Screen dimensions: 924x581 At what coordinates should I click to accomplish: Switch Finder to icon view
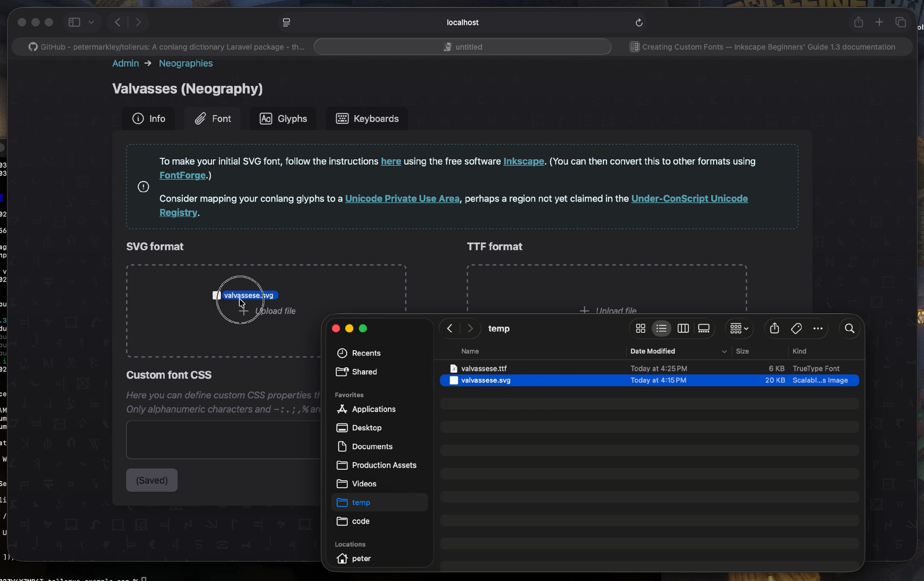(x=640, y=328)
